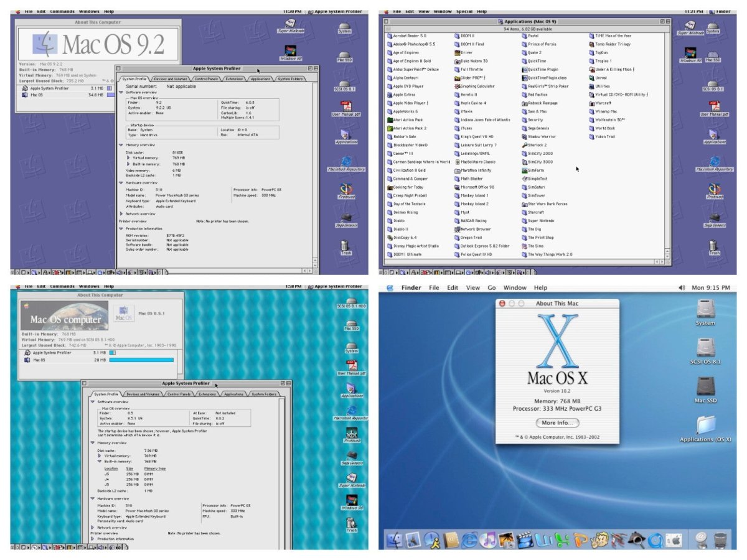Screen dimensions: 747x560
Task: Select The Sims in the Applications window
Action: point(532,246)
